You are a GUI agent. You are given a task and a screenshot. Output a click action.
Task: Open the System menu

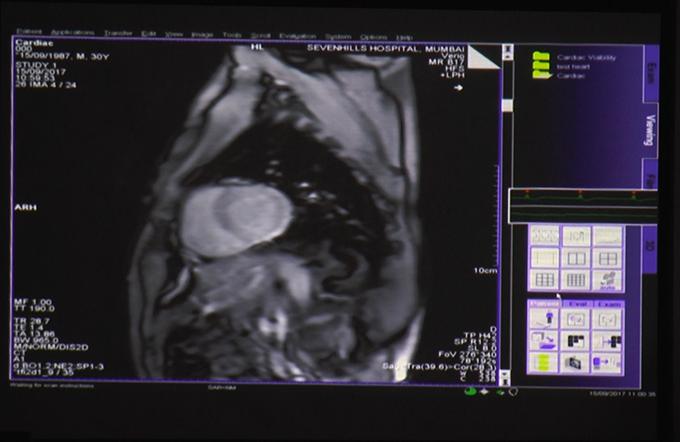tap(338, 36)
